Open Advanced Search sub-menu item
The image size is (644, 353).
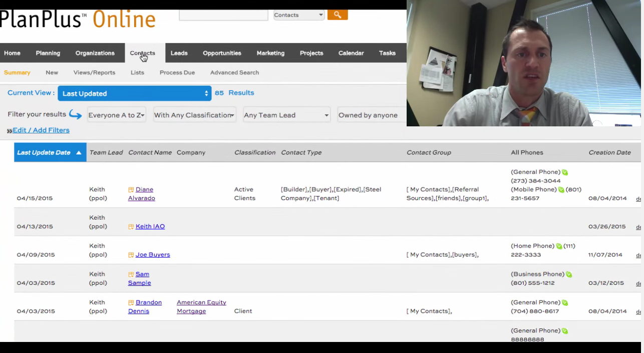coord(234,73)
